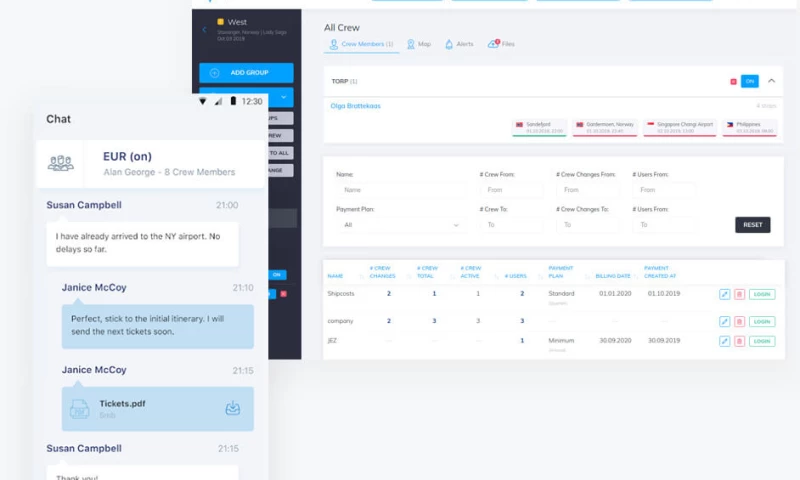Sort table by # Crew Changes column
Image resolution: width=800 pixels, height=480 pixels.
[382, 272]
